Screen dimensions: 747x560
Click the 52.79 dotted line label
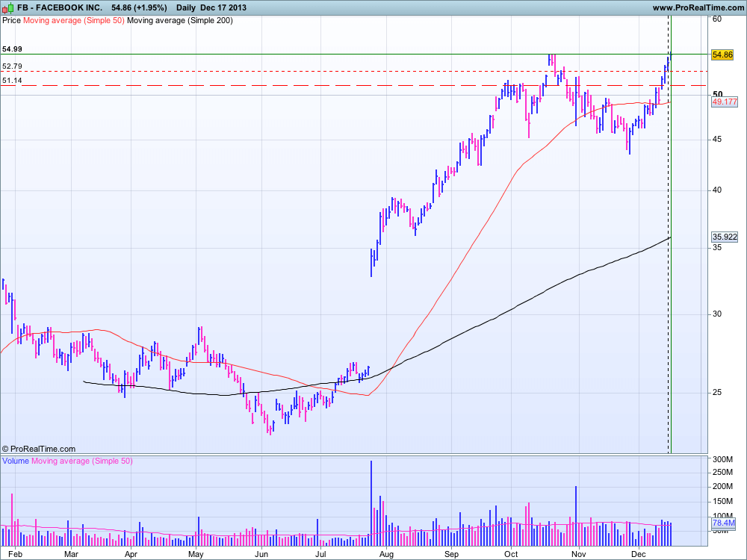tap(12, 66)
